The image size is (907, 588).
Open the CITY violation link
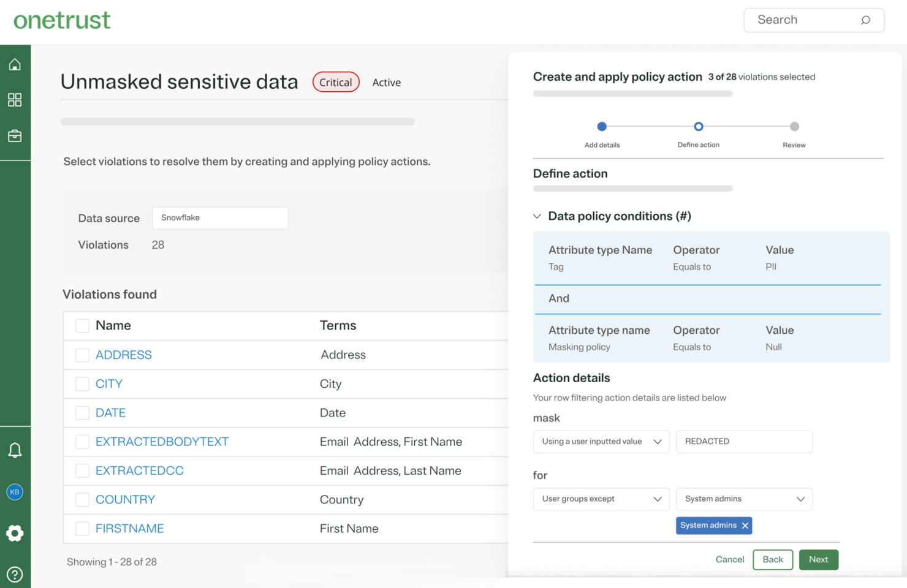[109, 384]
